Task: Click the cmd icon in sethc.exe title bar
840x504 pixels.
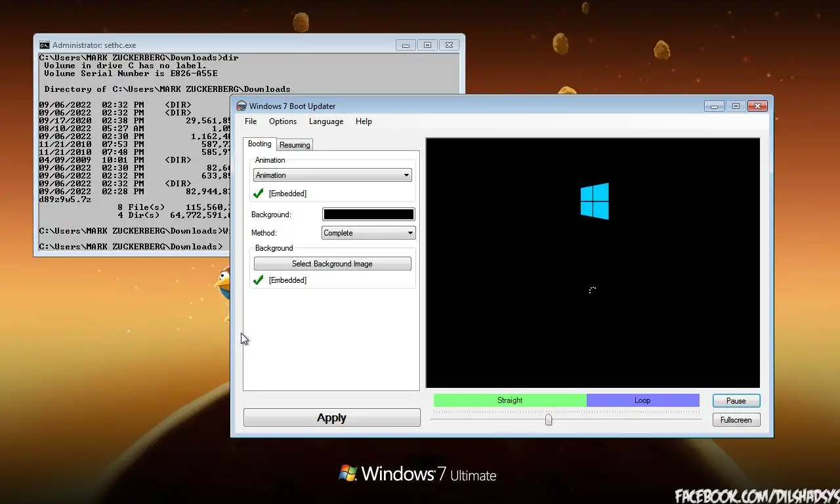Action: click(x=44, y=45)
